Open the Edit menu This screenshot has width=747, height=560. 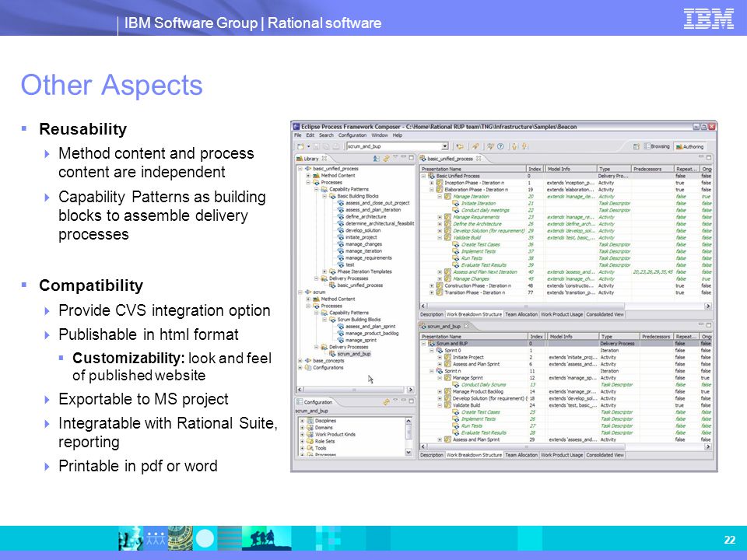[x=310, y=135]
